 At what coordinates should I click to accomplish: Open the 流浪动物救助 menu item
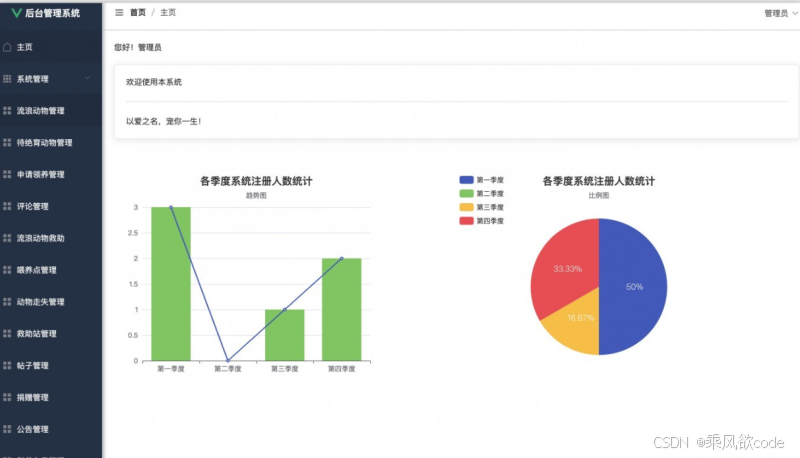[51, 238]
